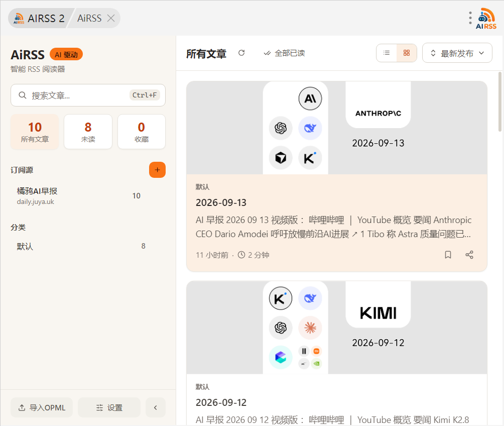
Task: Click the 分类 section heading
Action: coord(18,227)
